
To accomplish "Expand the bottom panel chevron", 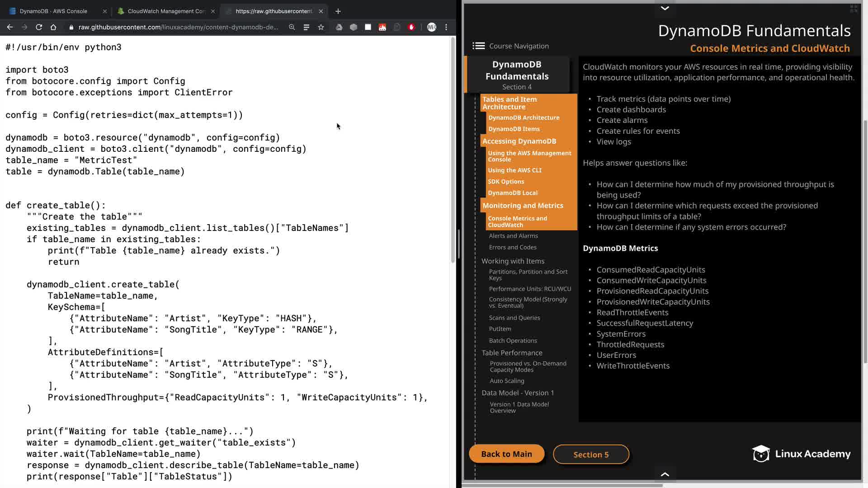I will [665, 474].
